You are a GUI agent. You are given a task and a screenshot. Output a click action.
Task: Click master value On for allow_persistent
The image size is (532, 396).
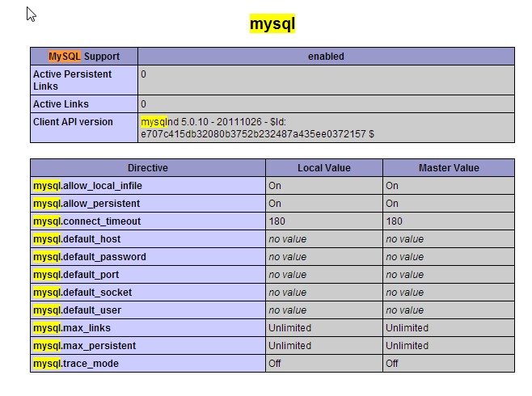(392, 204)
